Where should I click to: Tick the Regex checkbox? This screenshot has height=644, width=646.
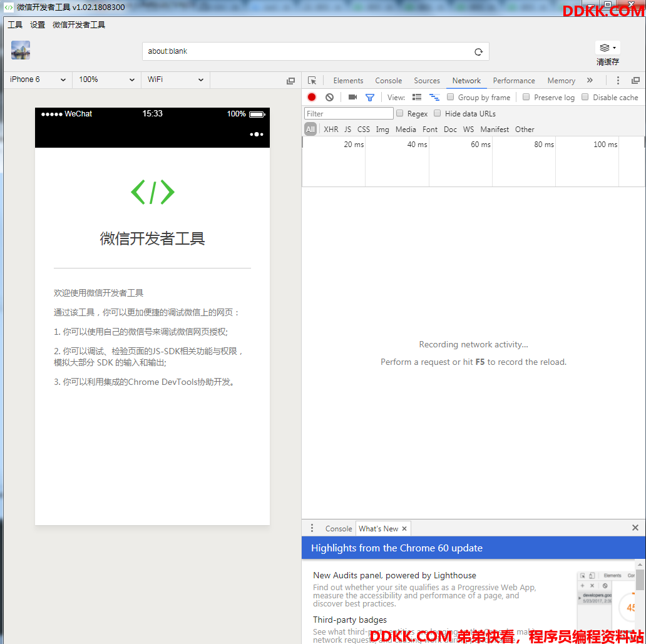[x=399, y=113]
